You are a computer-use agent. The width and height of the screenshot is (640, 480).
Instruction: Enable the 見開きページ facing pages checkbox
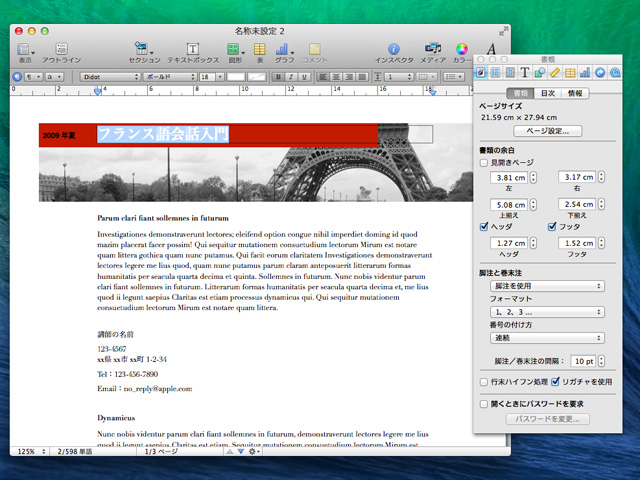tap(484, 163)
